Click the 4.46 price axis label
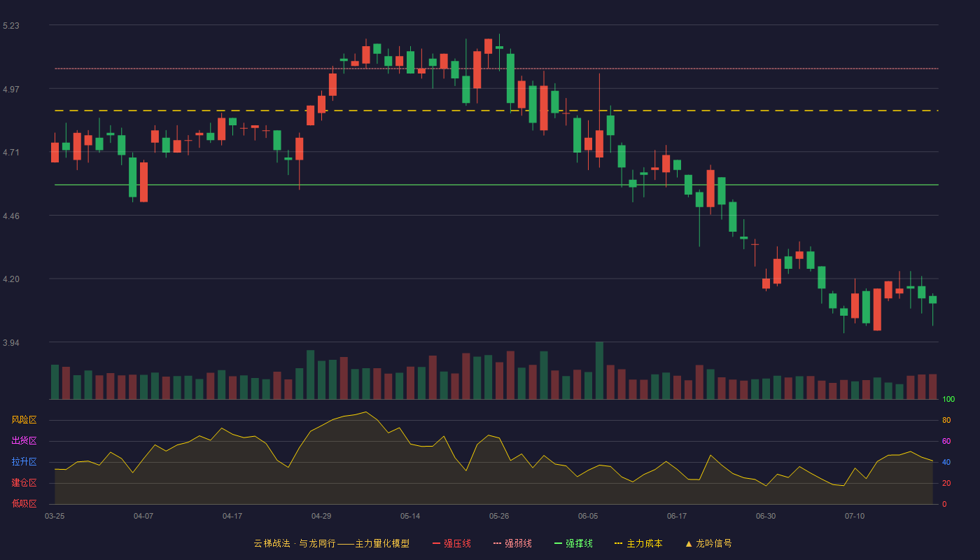Image resolution: width=980 pixels, height=560 pixels. pos(11,216)
